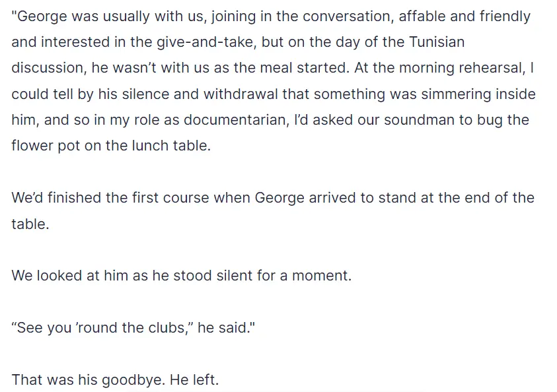Click the word "soundman"
Screen dimensions: 557x392
pyautogui.click(x=419, y=120)
